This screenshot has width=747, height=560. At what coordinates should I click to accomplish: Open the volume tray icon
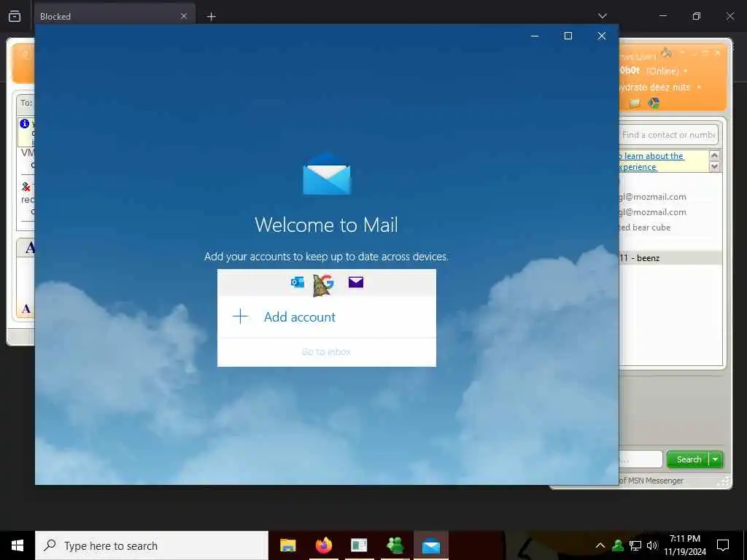[651, 545]
